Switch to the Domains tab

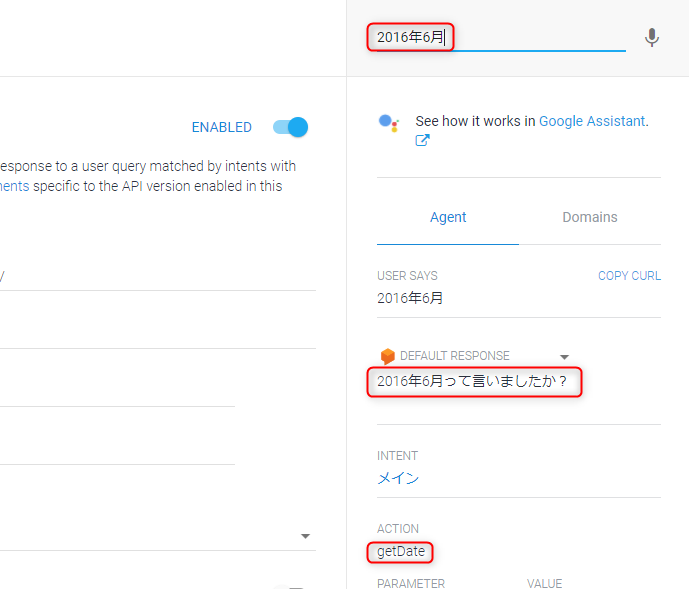click(590, 217)
